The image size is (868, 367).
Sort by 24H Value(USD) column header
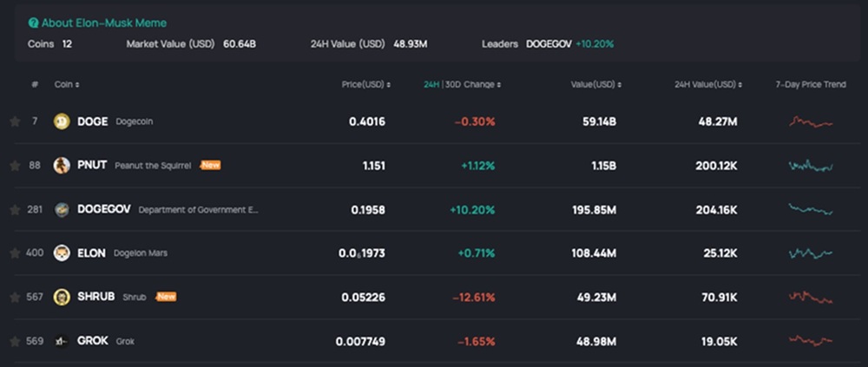pos(708,85)
